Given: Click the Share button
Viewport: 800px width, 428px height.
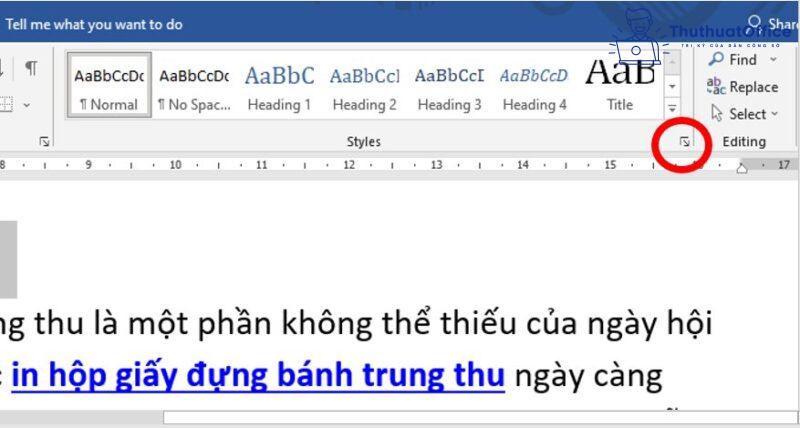Looking at the screenshot, I should 772,24.
